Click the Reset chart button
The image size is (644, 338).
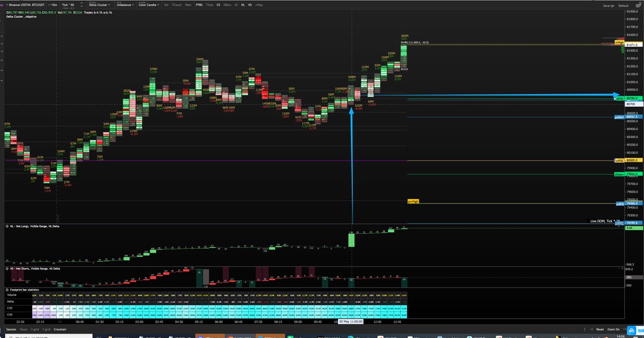click(x=600, y=329)
